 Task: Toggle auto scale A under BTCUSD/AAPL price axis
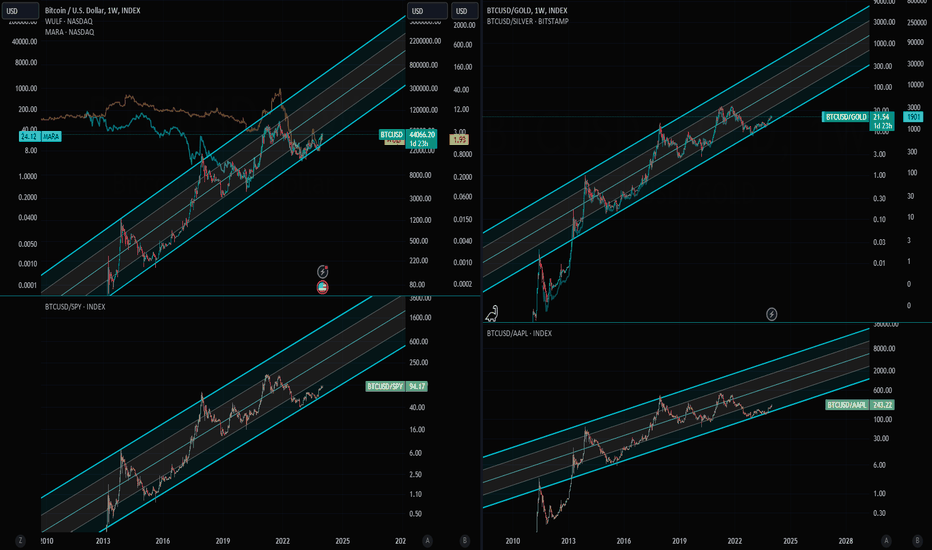(x=886, y=540)
